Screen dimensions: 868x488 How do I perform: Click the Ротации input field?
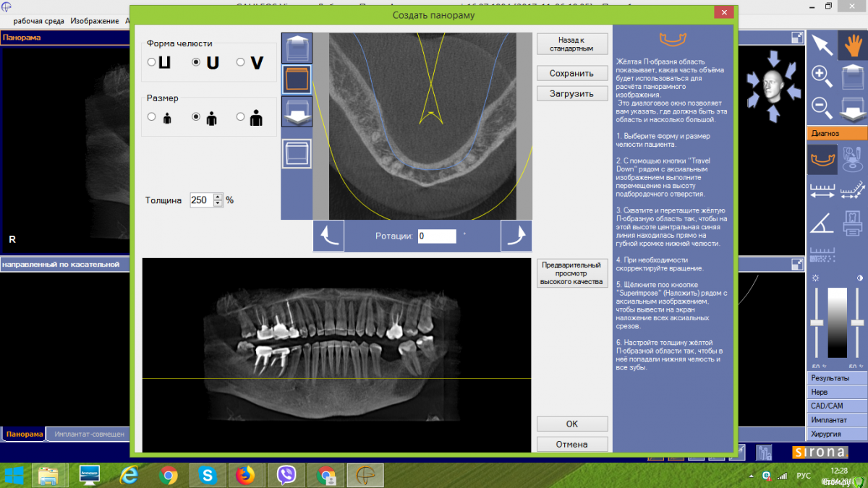pos(437,236)
